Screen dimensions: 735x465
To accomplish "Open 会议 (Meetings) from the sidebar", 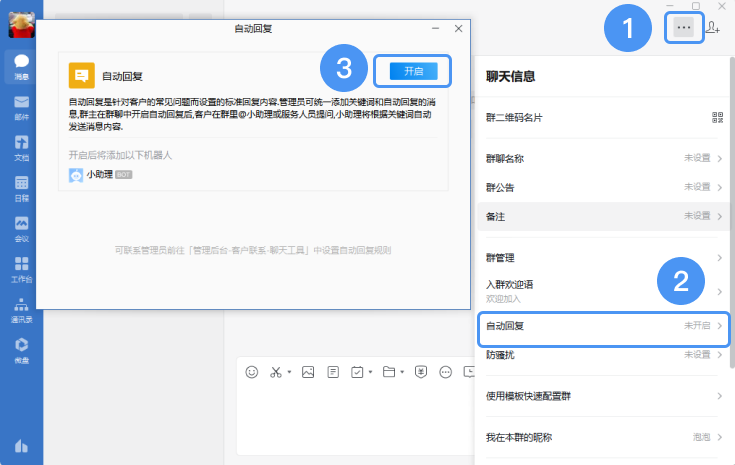I will click(21, 227).
